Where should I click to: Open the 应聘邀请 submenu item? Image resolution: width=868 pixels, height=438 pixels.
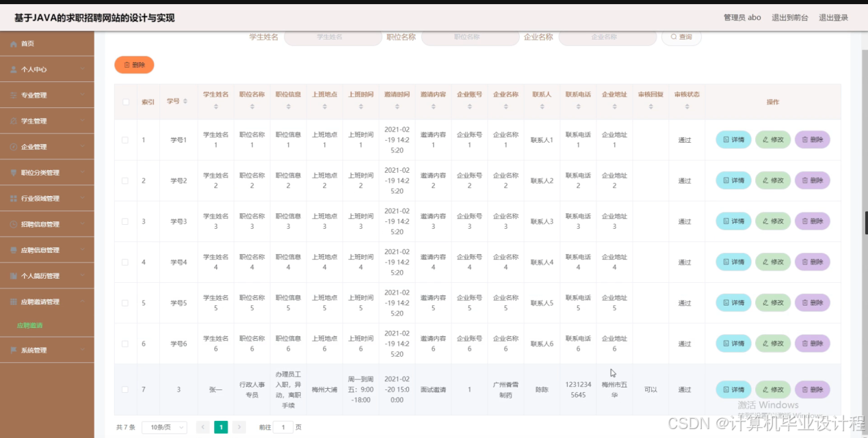[29, 325]
